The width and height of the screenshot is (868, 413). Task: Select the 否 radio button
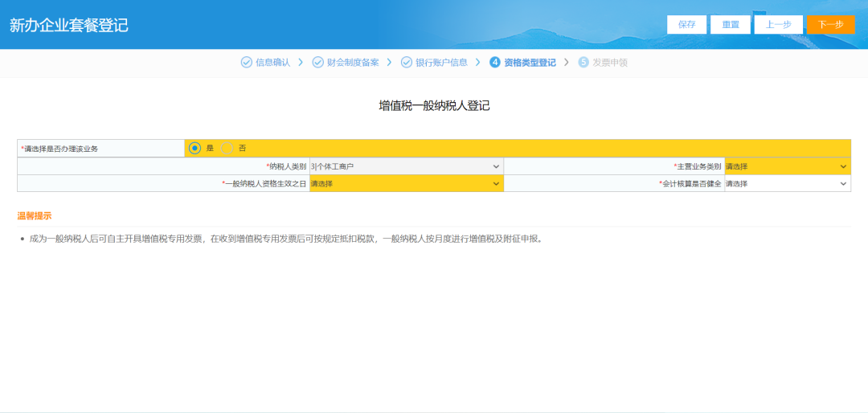coord(227,149)
